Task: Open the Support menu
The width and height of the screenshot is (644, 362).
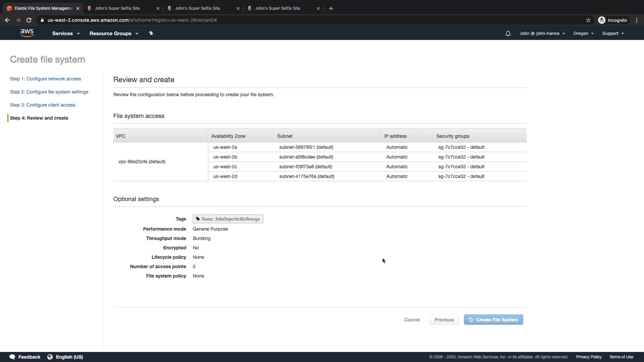Action: point(613,34)
